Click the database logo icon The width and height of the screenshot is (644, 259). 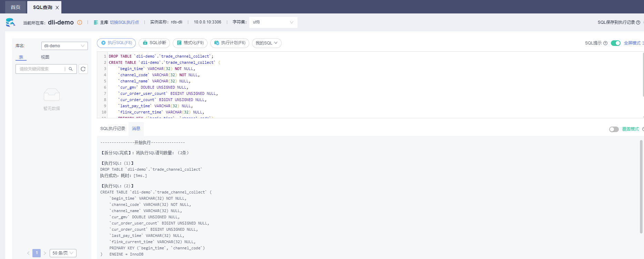(x=10, y=22)
